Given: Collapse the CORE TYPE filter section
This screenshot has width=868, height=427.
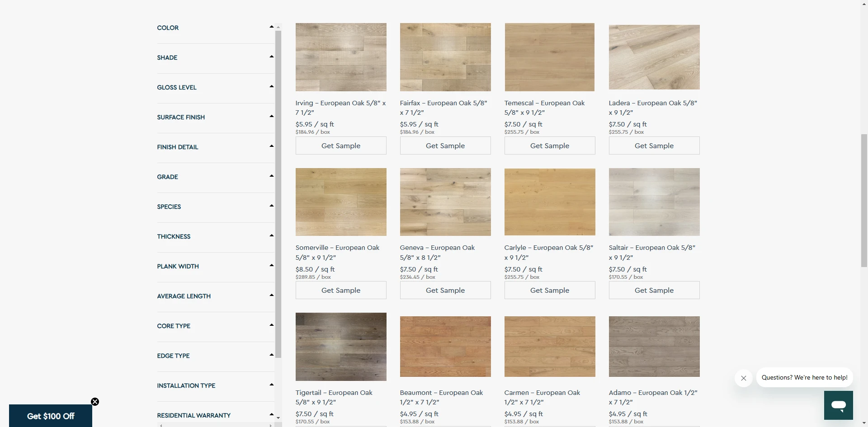Looking at the screenshot, I should (271, 324).
